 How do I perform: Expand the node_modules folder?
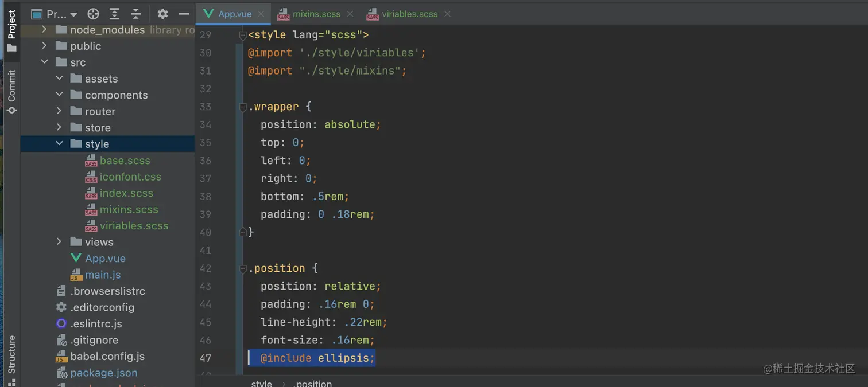point(45,29)
